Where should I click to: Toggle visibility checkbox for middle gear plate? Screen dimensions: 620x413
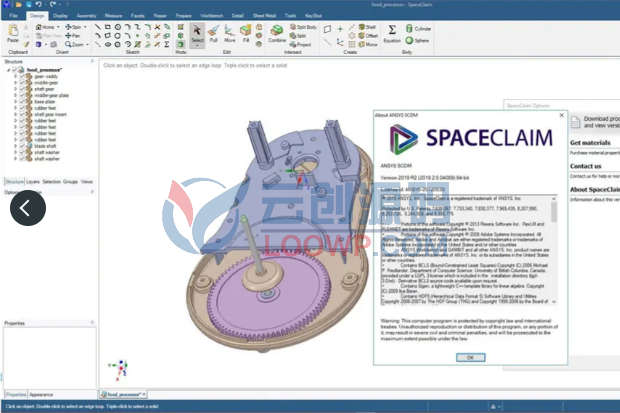22,95
